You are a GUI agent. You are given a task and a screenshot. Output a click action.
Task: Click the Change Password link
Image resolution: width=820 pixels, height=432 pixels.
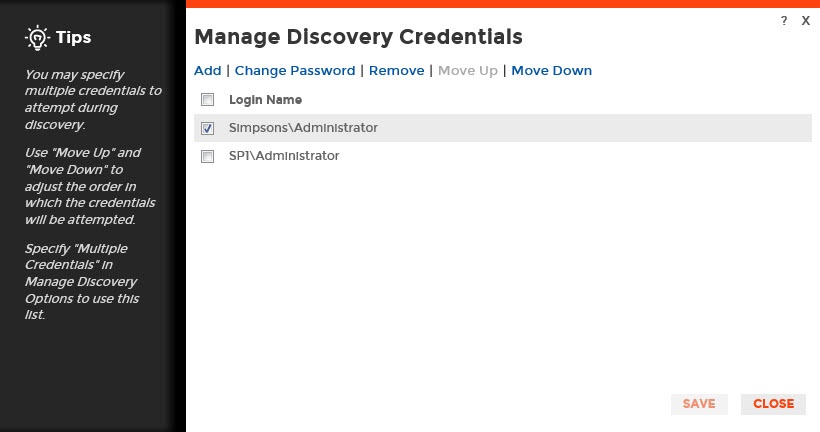(x=295, y=71)
